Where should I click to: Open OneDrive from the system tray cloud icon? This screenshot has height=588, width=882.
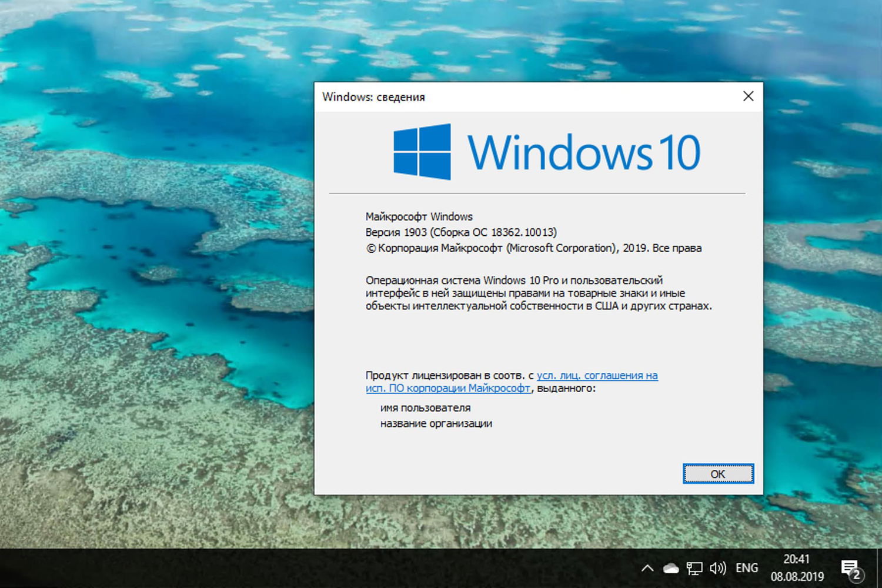click(x=670, y=568)
